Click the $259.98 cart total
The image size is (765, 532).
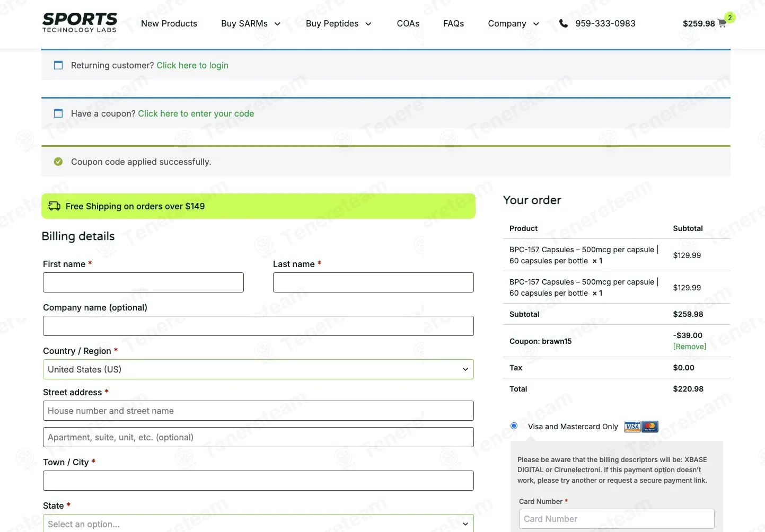[699, 23]
